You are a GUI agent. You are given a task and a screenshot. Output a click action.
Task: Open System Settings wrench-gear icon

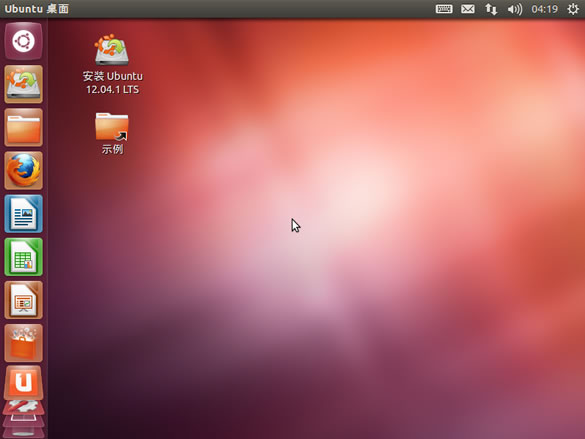(x=24, y=407)
